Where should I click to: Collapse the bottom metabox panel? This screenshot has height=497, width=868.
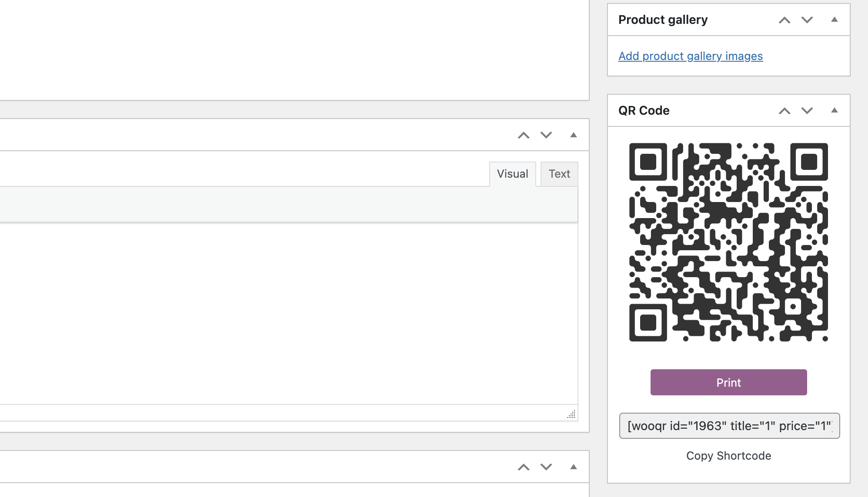(x=573, y=467)
